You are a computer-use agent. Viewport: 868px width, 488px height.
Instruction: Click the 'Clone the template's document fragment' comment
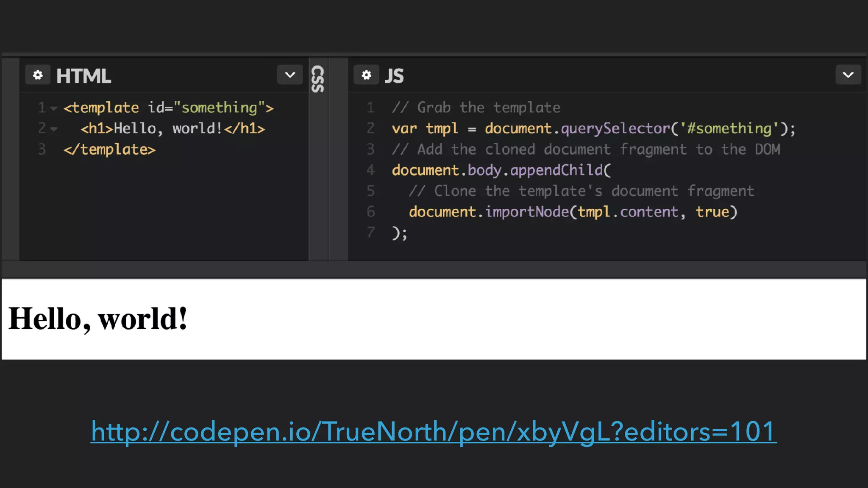tap(581, 191)
